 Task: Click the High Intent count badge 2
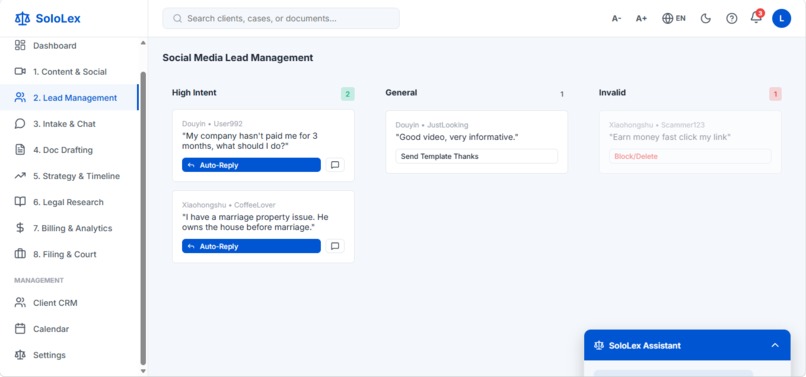(x=347, y=94)
